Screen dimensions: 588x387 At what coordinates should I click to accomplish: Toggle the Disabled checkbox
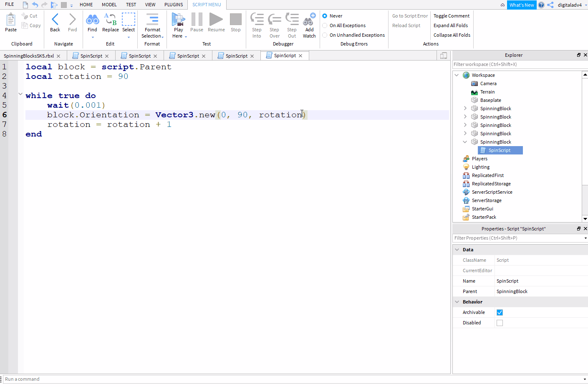(500, 323)
